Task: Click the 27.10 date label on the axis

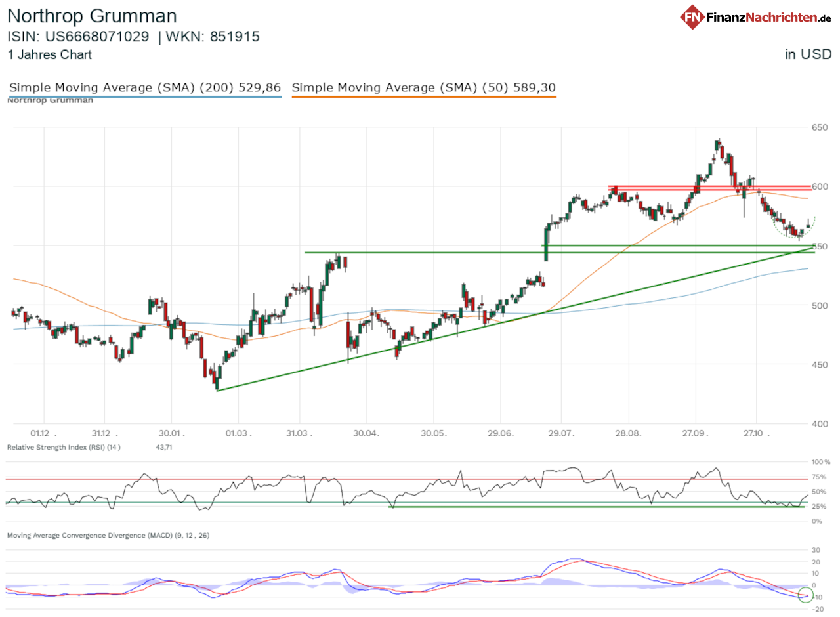Action: point(754,433)
